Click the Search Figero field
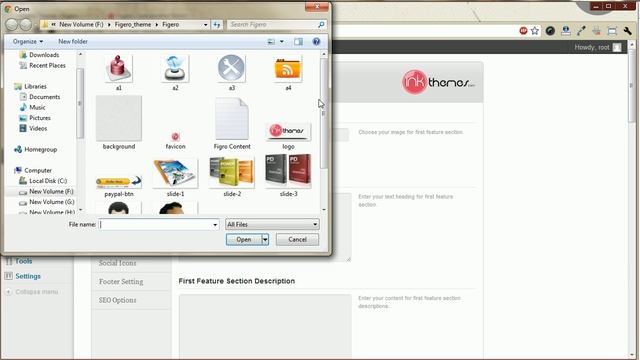Screen dimensions: 640x360 click(x=273, y=24)
